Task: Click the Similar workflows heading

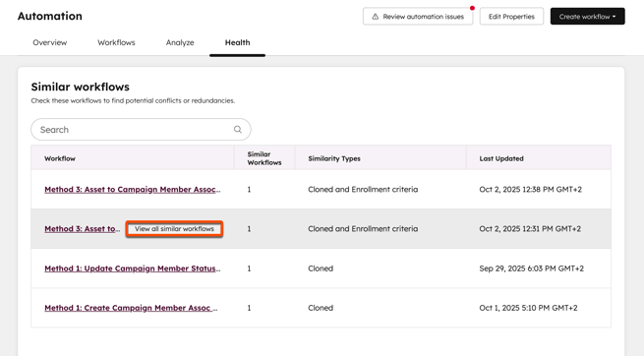Action: click(x=80, y=87)
